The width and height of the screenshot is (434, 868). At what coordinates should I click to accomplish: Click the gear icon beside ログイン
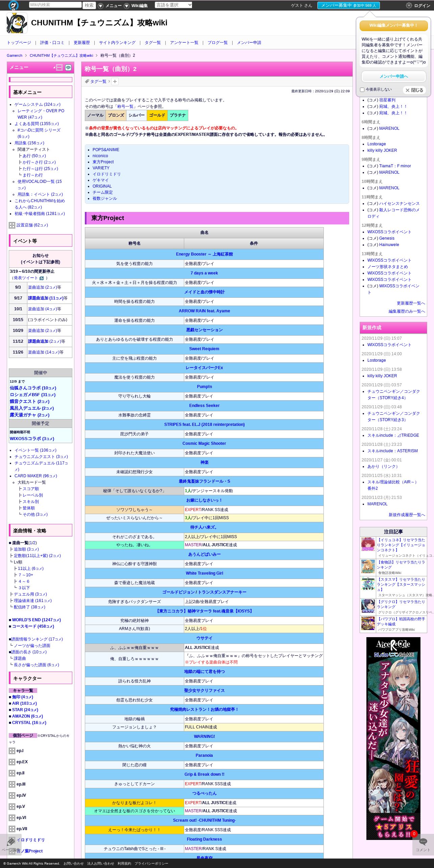pyautogui.click(x=409, y=5)
